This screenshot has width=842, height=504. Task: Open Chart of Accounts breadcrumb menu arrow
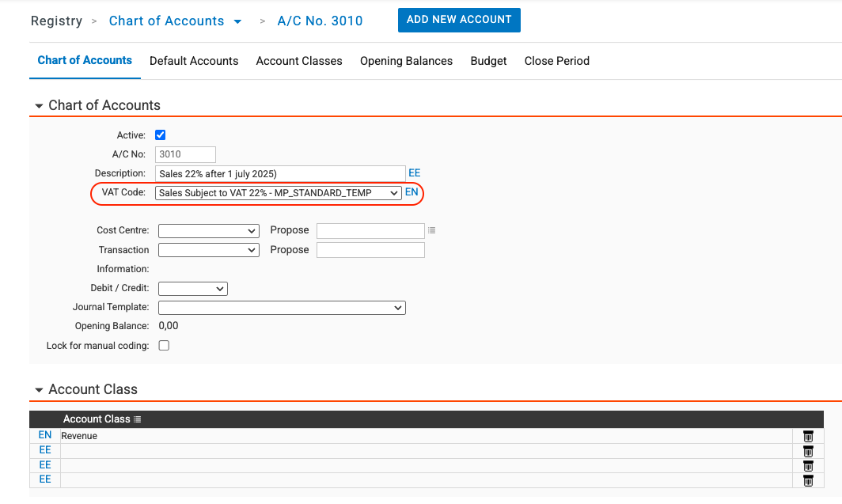point(237,22)
